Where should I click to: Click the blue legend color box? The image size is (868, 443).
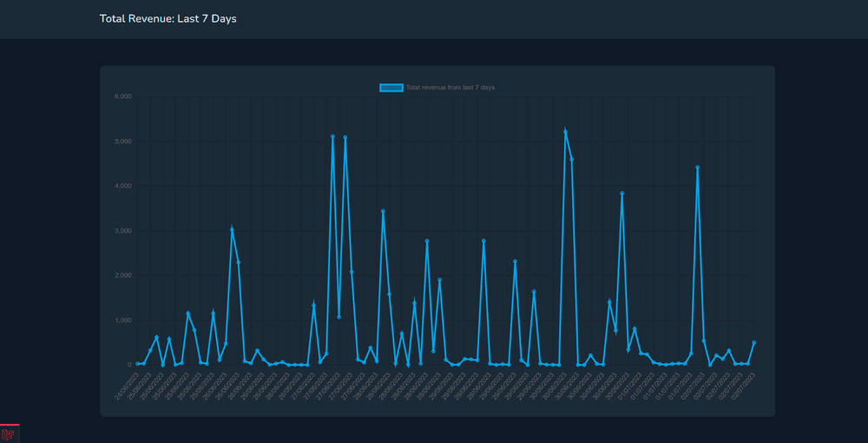tap(391, 88)
